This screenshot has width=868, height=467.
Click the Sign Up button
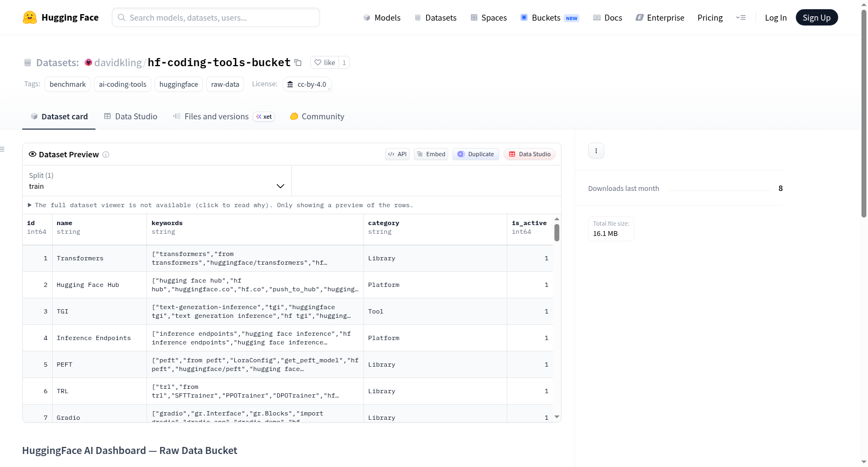point(816,17)
